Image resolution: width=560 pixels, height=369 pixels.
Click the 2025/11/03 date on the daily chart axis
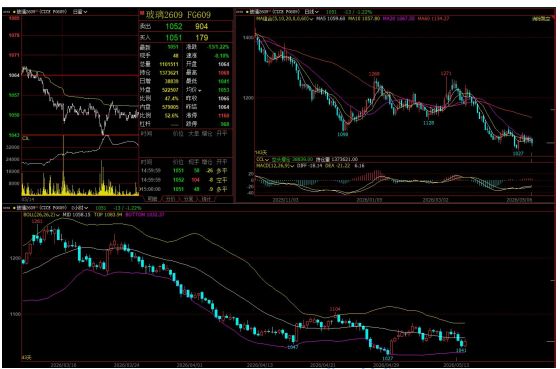point(285,200)
